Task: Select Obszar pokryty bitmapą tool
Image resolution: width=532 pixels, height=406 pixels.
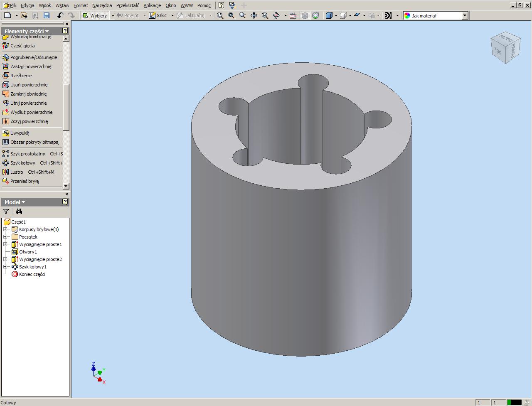Action: tap(30, 142)
